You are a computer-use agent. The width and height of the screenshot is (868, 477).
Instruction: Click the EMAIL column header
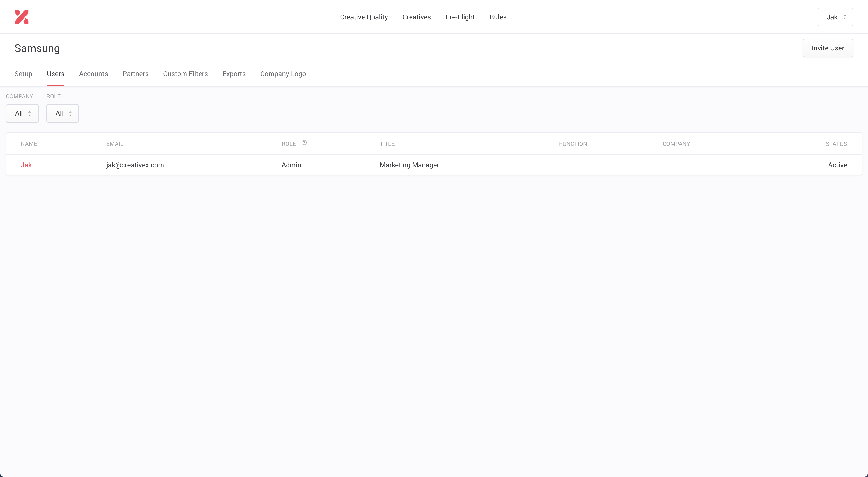pos(115,144)
